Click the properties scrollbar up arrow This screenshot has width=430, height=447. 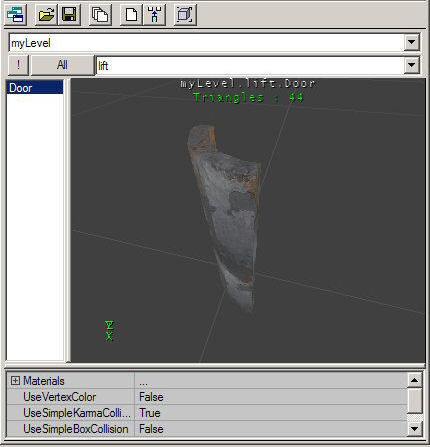[415, 380]
